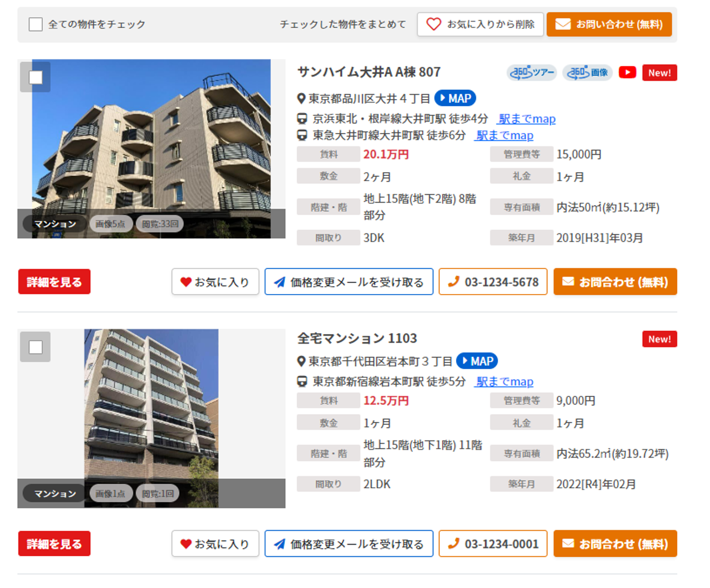Viewport: 710px width, 588px height.
Task: Subscribe to 価格変更メール for 全宅マンション
Action: (x=349, y=544)
